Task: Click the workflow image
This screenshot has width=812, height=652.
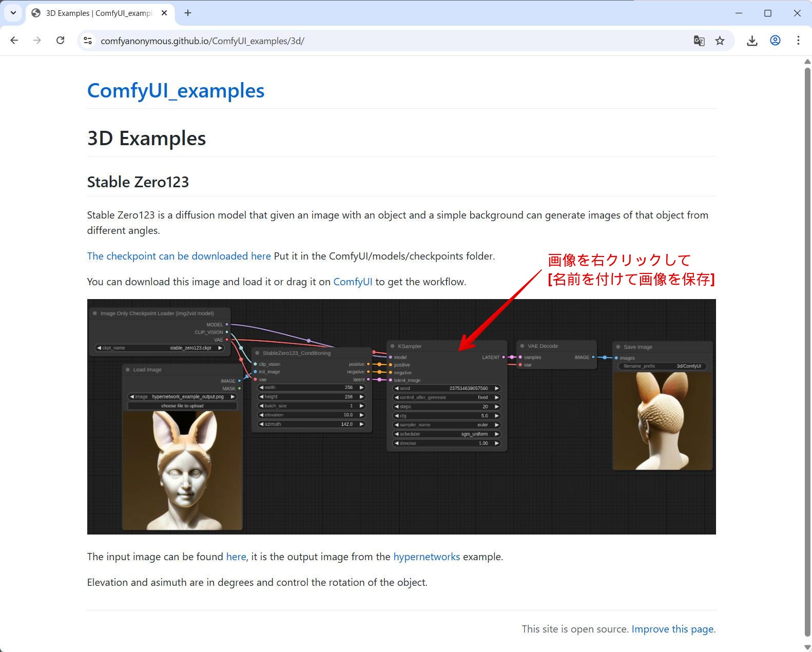Action: click(401, 417)
